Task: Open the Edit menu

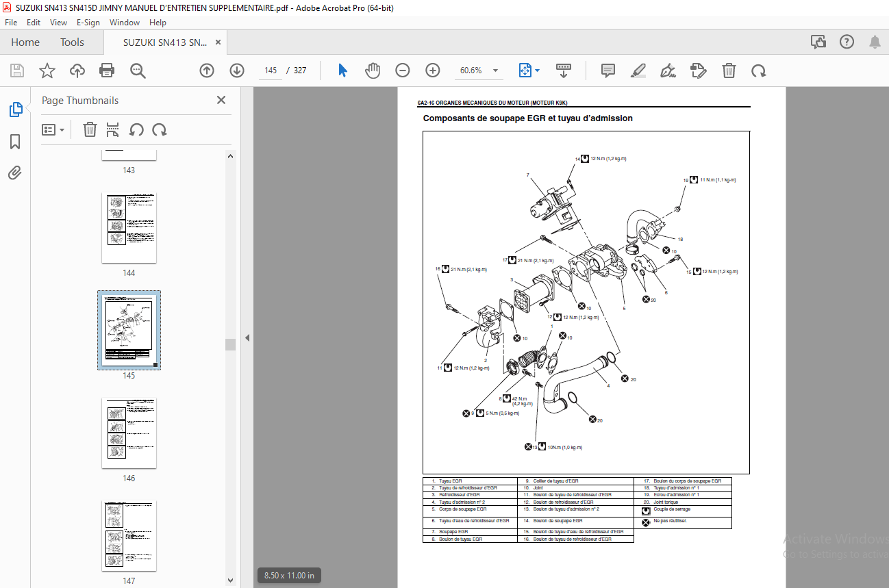Action: coord(34,22)
